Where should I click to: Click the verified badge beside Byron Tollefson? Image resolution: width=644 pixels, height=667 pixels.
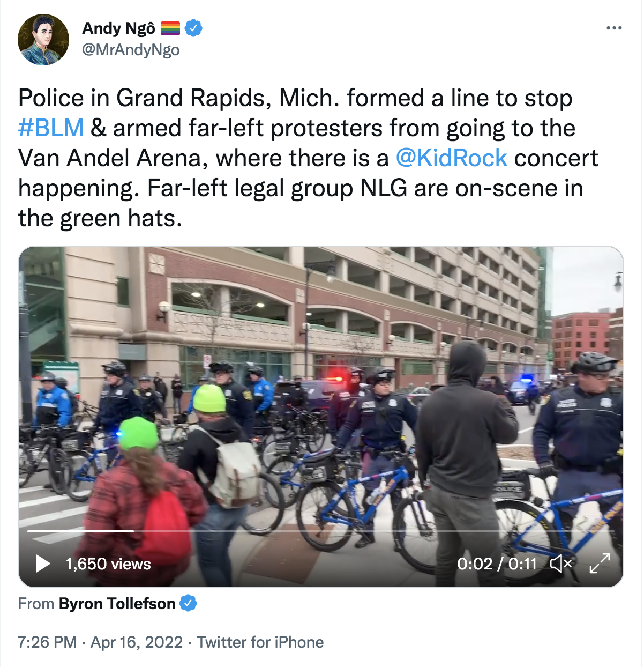(188, 603)
